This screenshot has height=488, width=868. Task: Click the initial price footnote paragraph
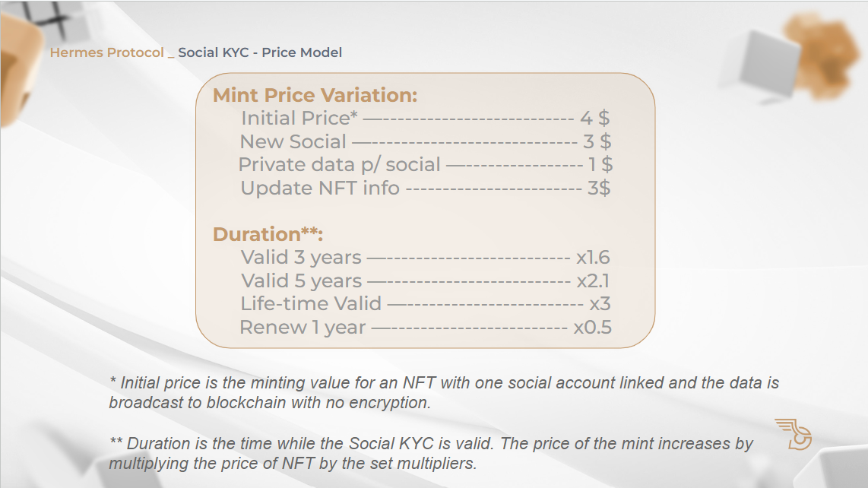[x=443, y=392]
